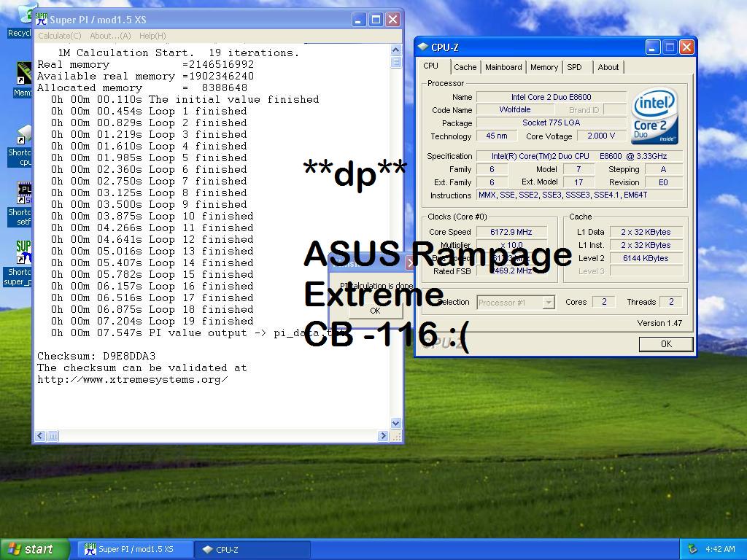
Task: Click the xtremesystems.org URL line
Action: (x=133, y=379)
